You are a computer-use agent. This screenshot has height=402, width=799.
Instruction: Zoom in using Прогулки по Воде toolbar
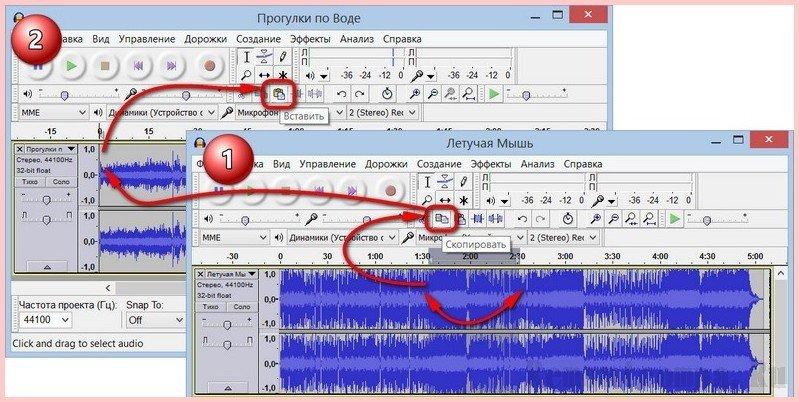click(x=416, y=94)
